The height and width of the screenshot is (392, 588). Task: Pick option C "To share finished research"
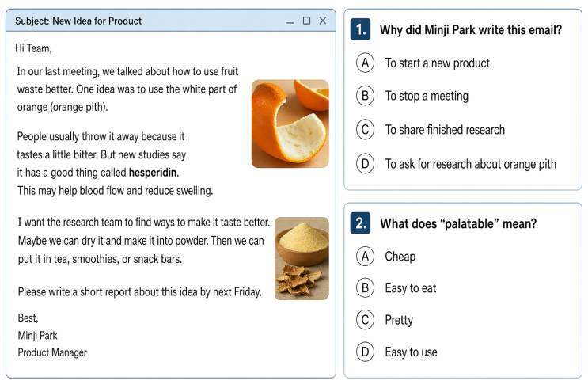click(x=365, y=130)
